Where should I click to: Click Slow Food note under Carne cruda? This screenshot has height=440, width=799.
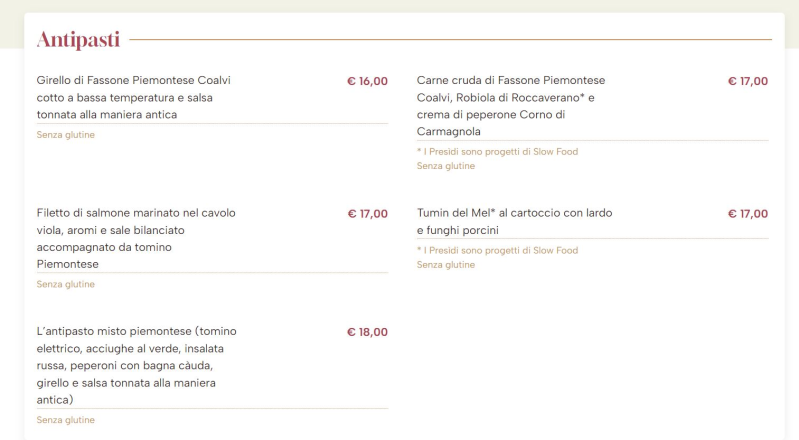point(497,151)
